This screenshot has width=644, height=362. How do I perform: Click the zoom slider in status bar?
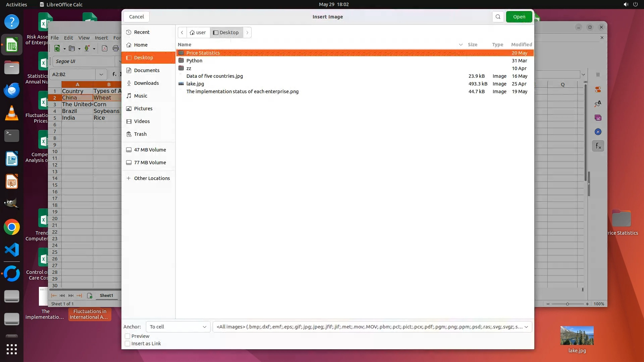567,304
